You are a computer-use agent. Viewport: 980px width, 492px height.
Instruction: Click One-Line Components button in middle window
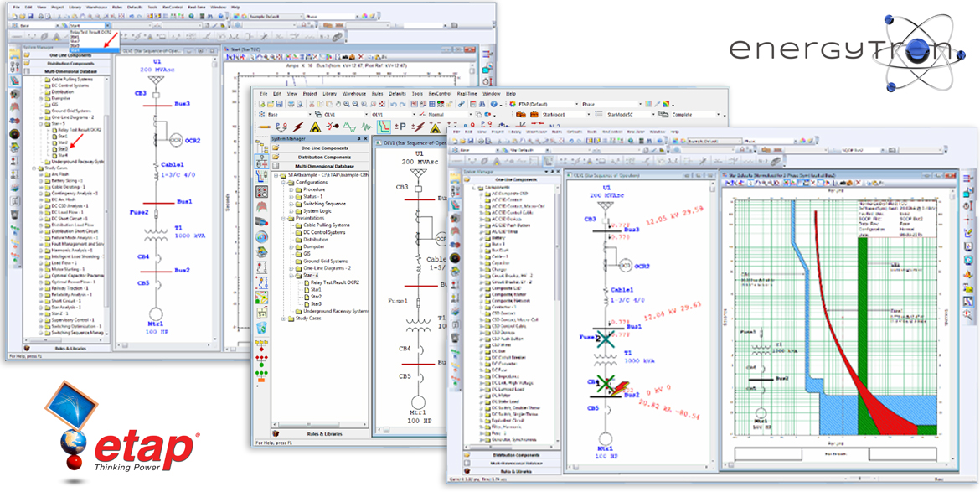(320, 148)
